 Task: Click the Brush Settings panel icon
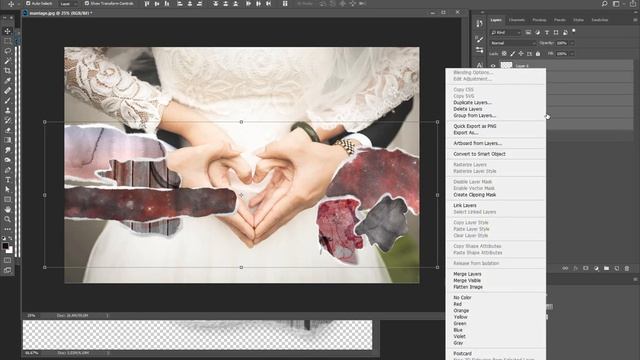coord(480,40)
